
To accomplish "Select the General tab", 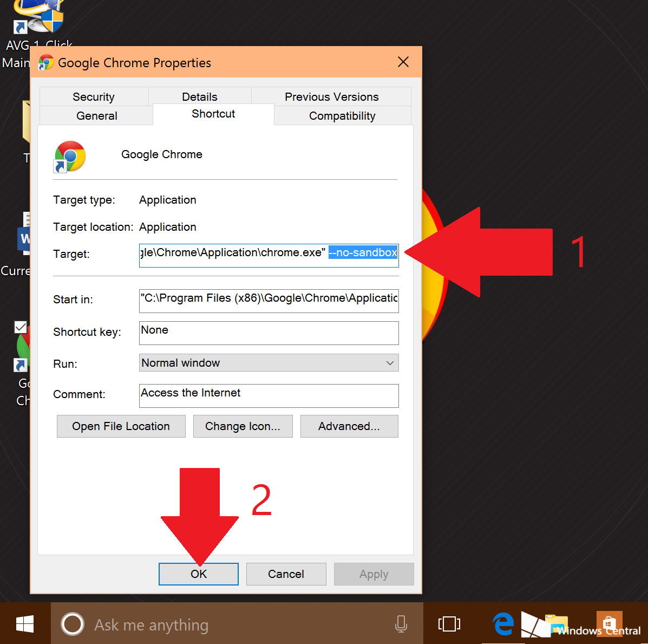I will pos(97,116).
